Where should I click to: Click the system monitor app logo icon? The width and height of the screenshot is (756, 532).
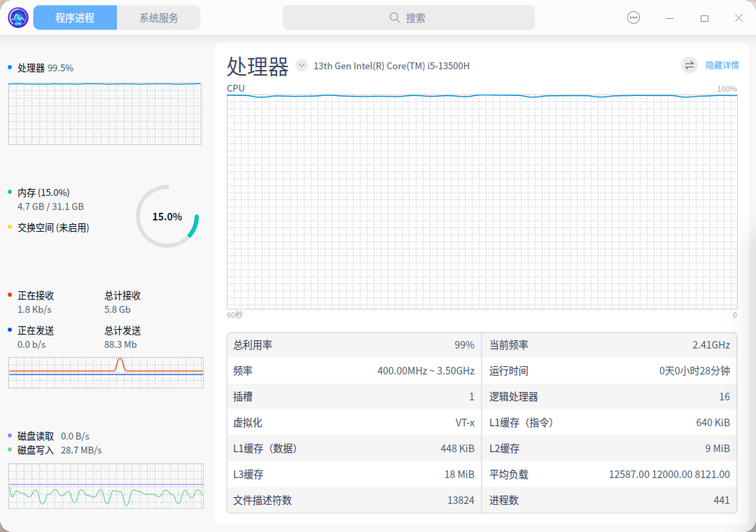(x=17, y=17)
